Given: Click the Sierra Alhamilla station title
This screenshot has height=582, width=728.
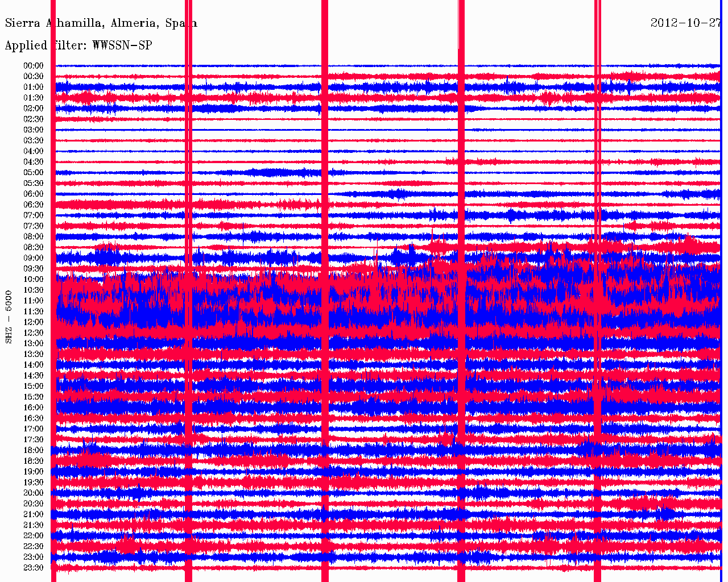Looking at the screenshot, I should click(101, 23).
